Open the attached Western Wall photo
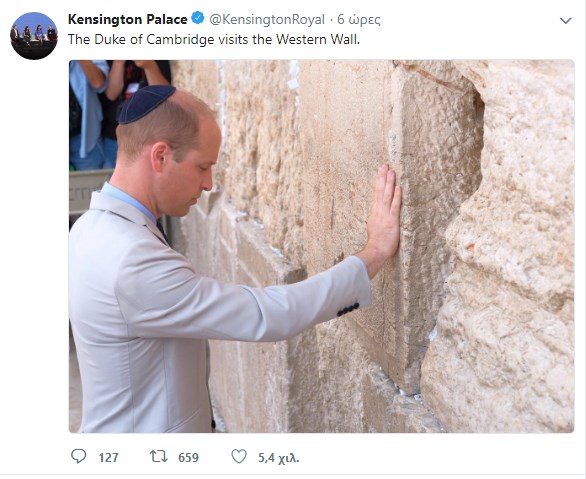This screenshot has height=479, width=586. pyautogui.click(x=321, y=246)
